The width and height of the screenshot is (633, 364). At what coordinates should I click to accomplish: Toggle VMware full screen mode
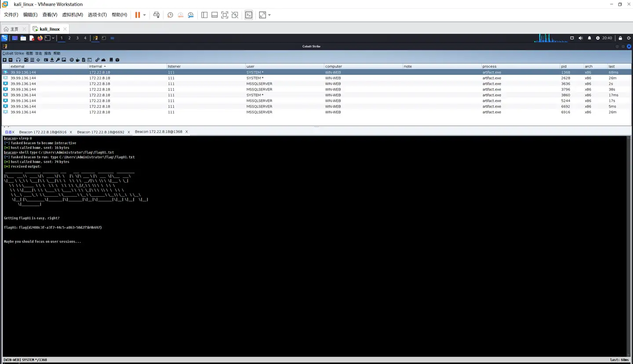(225, 15)
